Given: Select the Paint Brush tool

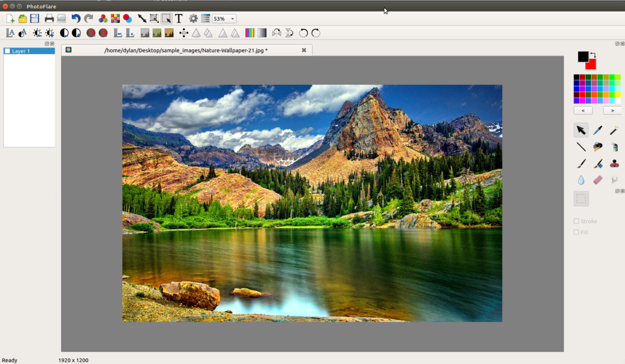Looking at the screenshot, I should coord(581,164).
